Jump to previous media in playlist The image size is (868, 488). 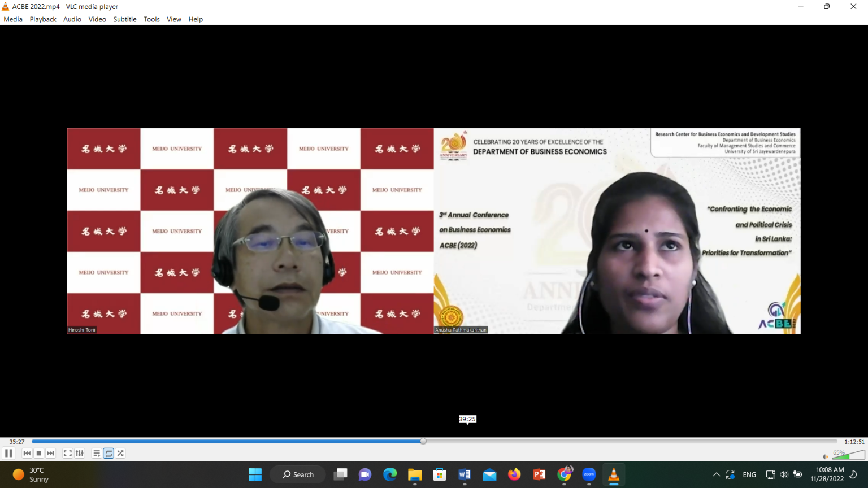pos(27,453)
